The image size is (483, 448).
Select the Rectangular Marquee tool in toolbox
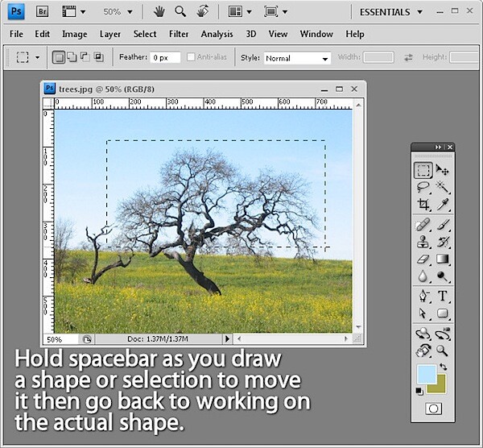click(423, 170)
